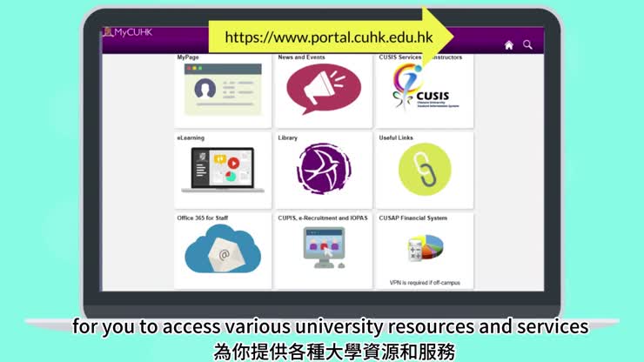Screen dimensions: 644x362
Task: Click the MyCUHK logo in the header
Action: (x=127, y=32)
